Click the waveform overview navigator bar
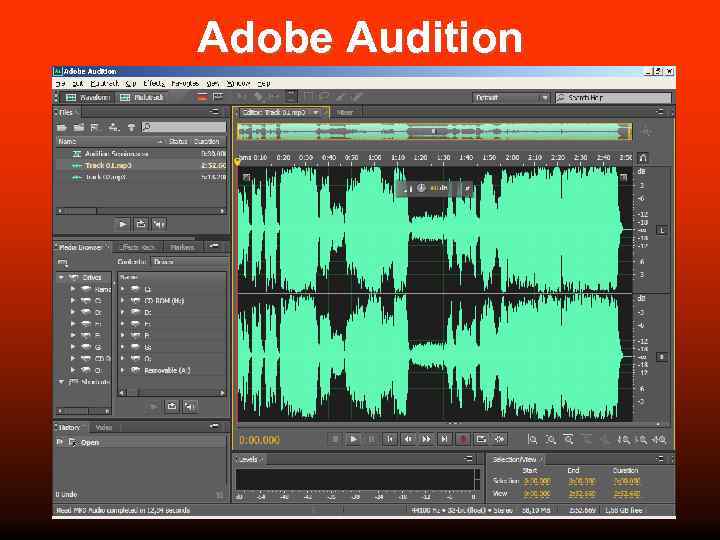 click(434, 132)
